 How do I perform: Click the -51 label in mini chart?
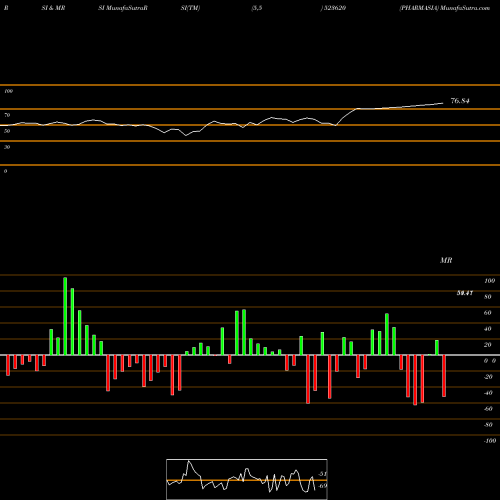point(322,474)
